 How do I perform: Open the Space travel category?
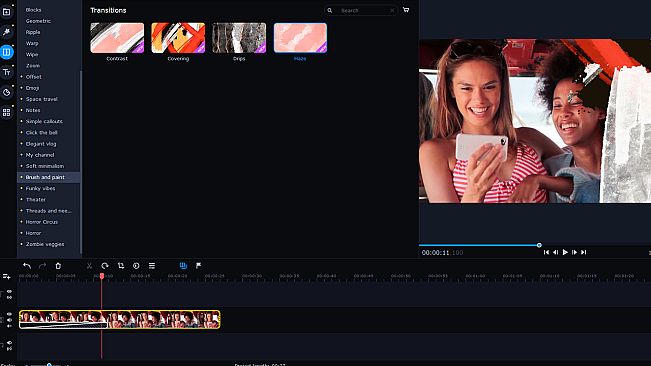(x=42, y=99)
